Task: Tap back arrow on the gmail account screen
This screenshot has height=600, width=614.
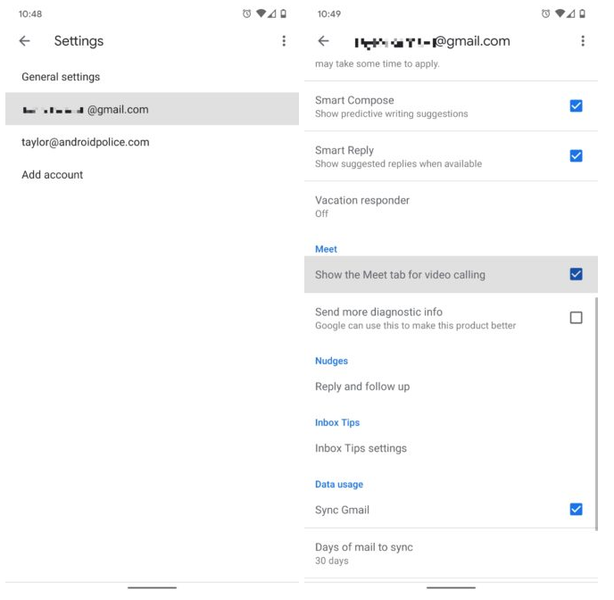Action: tap(323, 41)
